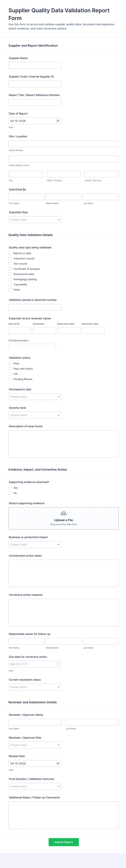Select Yes for supporting evidence attached
126x868 pixels.
pyautogui.click(x=10, y=488)
